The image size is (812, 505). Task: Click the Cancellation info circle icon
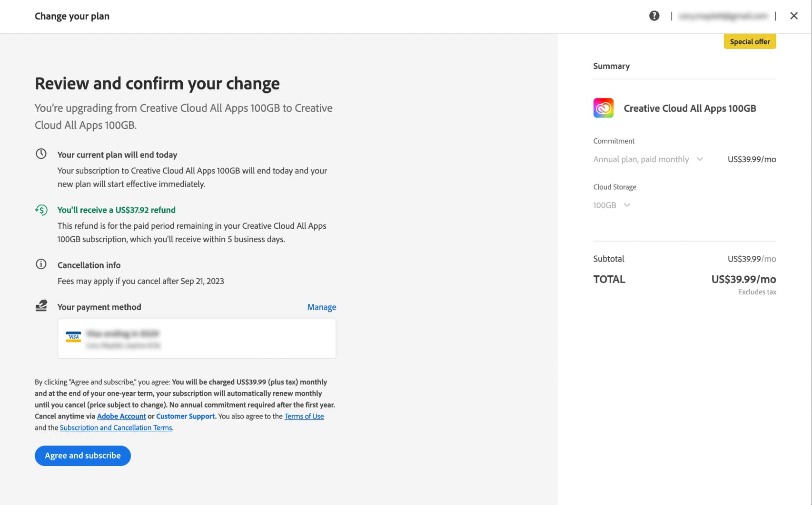41,264
